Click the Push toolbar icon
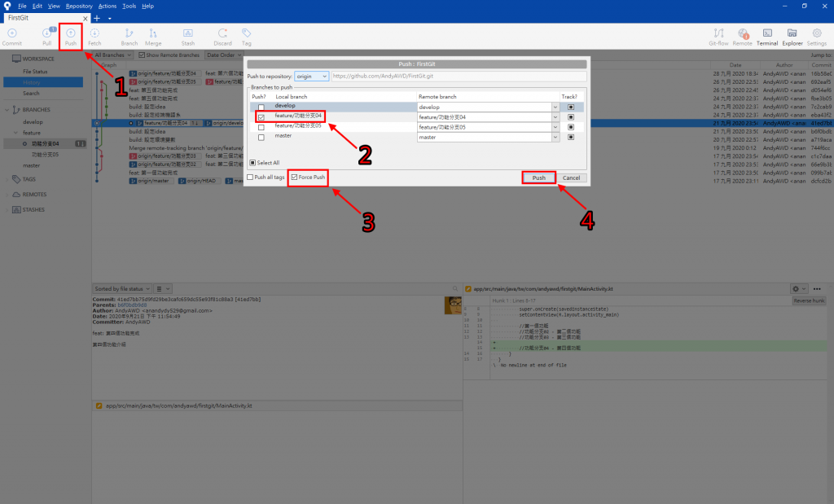 (71, 37)
